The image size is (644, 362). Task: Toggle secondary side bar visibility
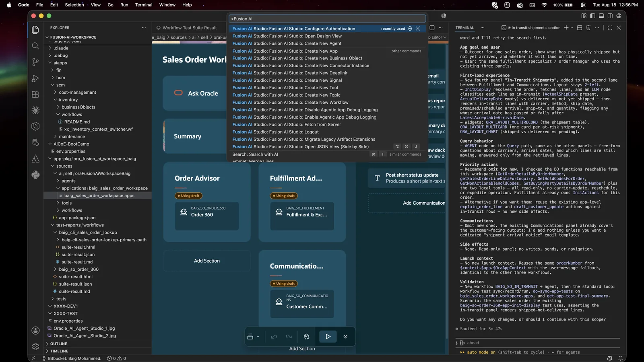click(x=610, y=16)
